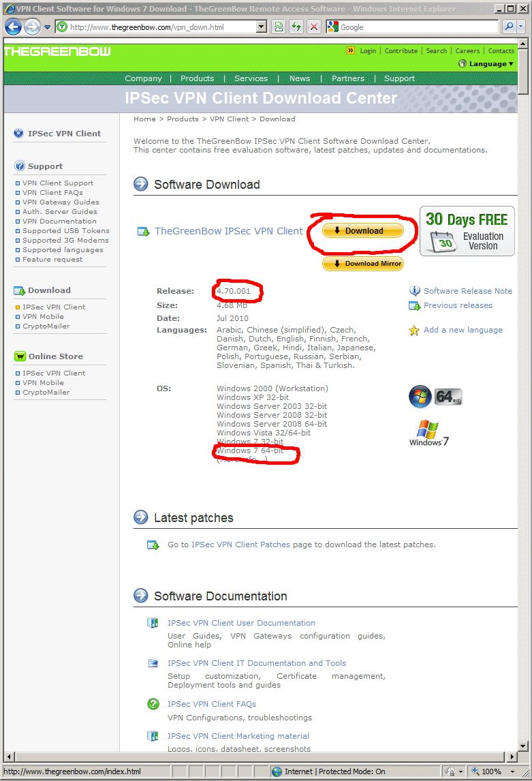
Task: Open the Contribute link
Action: [x=401, y=51]
